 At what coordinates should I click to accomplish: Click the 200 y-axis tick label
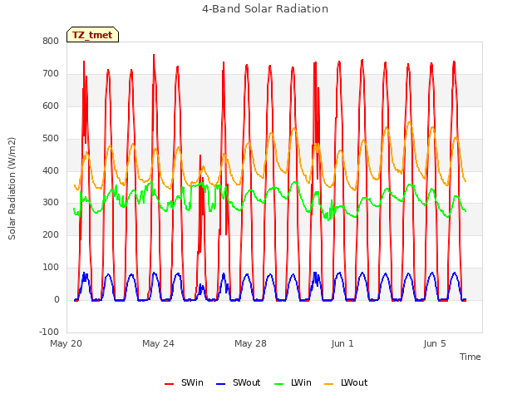(x=51, y=235)
